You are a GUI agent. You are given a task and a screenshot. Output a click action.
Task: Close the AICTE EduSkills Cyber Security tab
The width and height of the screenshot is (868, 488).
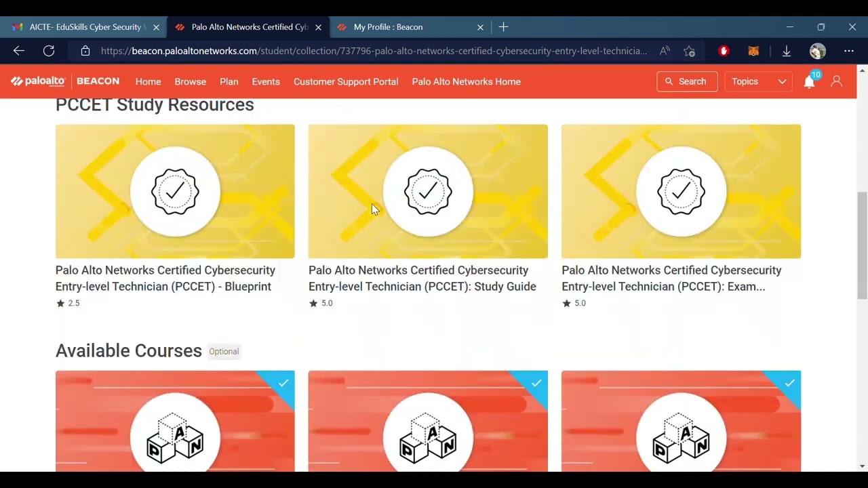tap(156, 27)
